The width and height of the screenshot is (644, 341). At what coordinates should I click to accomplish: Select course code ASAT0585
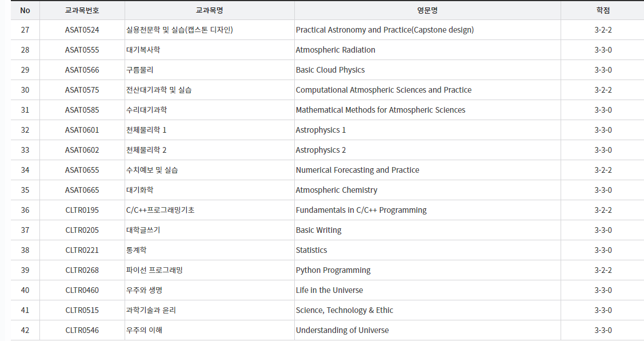(82, 110)
